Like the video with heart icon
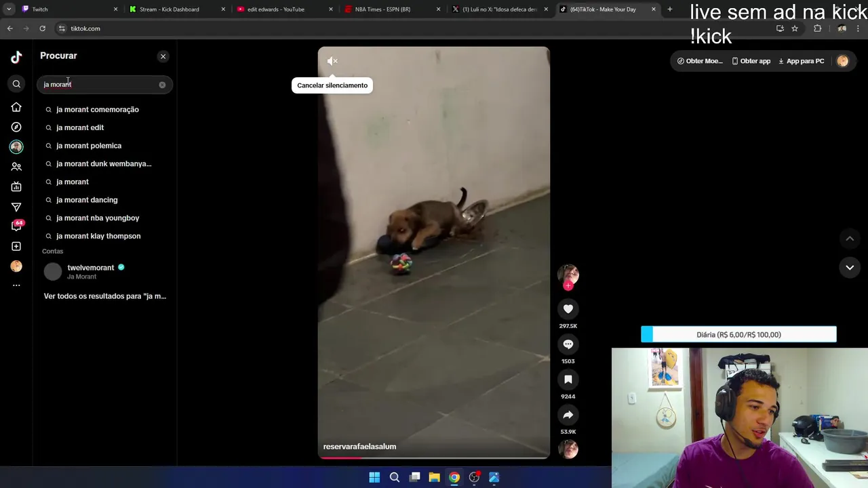The width and height of the screenshot is (868, 488). click(568, 309)
